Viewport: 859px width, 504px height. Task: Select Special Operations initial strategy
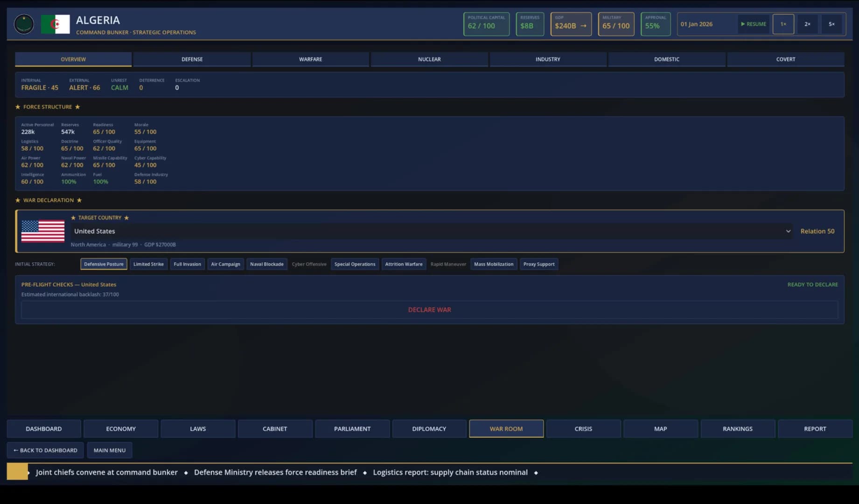355,264
